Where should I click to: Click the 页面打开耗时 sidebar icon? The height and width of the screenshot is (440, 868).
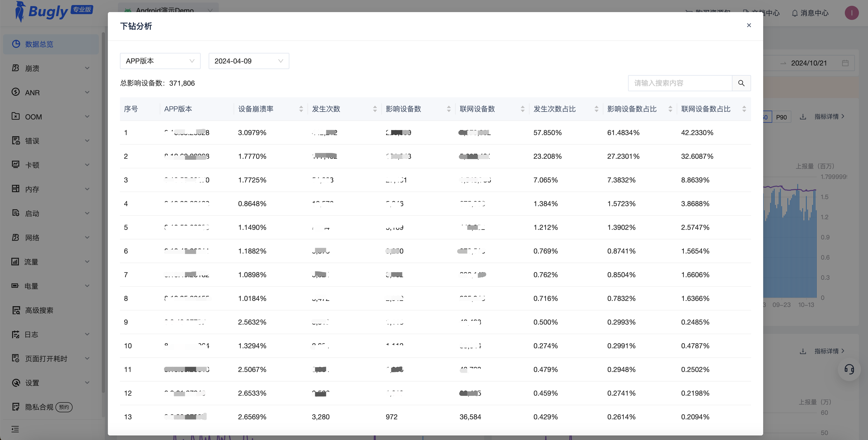pyautogui.click(x=16, y=358)
